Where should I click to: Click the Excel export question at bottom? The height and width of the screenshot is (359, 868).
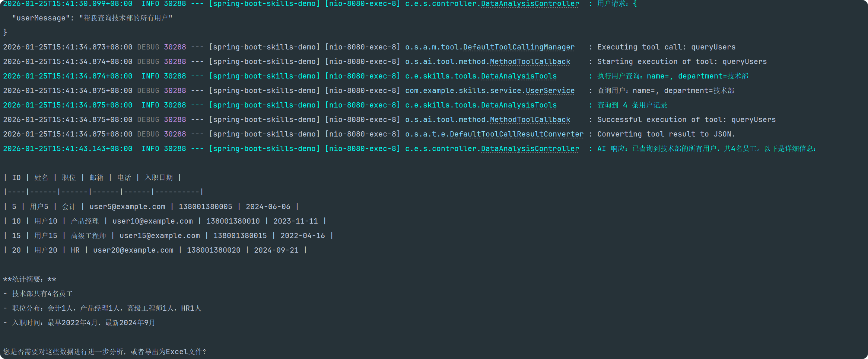[105, 352]
